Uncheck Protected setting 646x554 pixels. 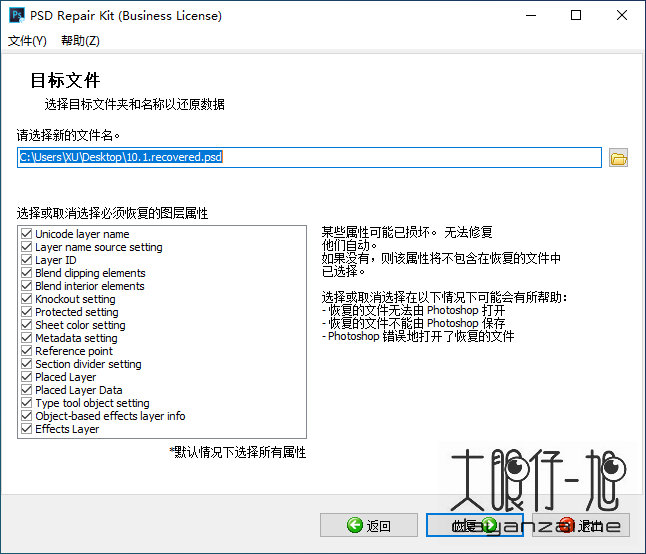(x=26, y=312)
